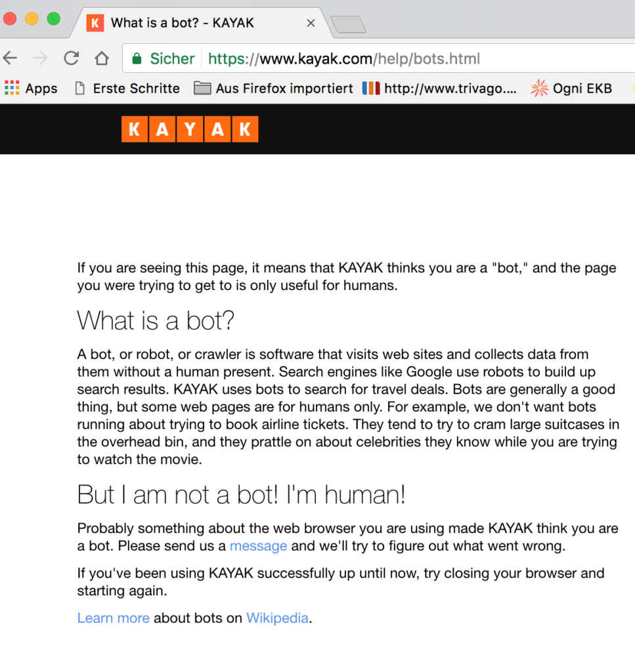Click the KAYAK favicon on the tab
The image size is (635, 672).
pyautogui.click(x=95, y=23)
